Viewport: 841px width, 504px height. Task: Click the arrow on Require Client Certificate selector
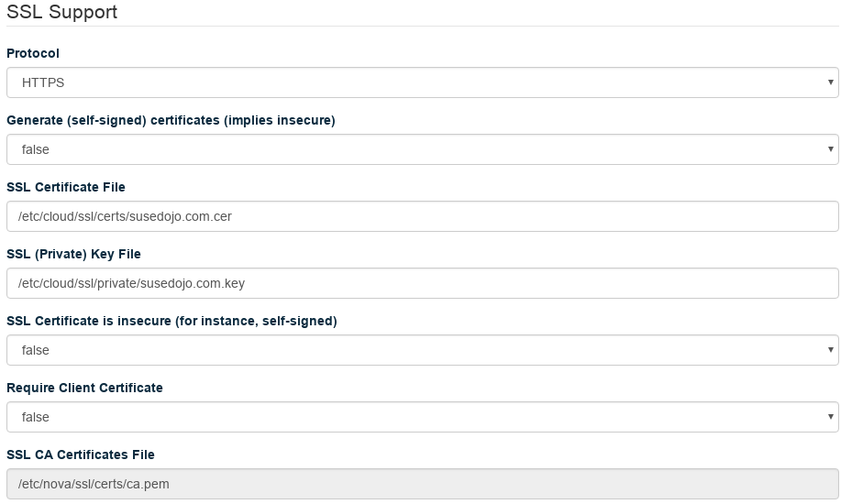[x=831, y=417]
